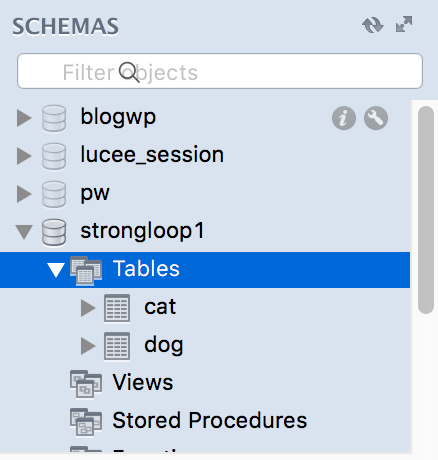Open blogwp schema wrench settings icon
The height and width of the screenshot is (460, 438).
pos(376,118)
